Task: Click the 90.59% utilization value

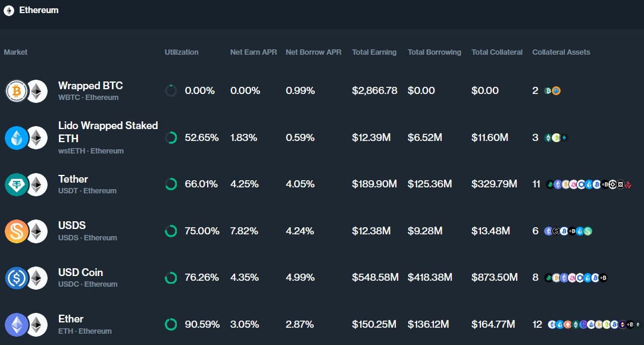Action: click(x=202, y=325)
